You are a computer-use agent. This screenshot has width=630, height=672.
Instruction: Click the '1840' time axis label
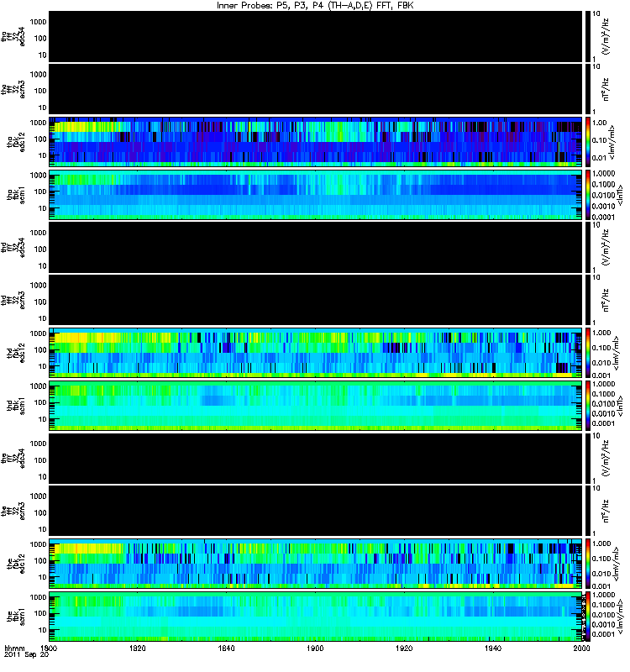pos(226,648)
